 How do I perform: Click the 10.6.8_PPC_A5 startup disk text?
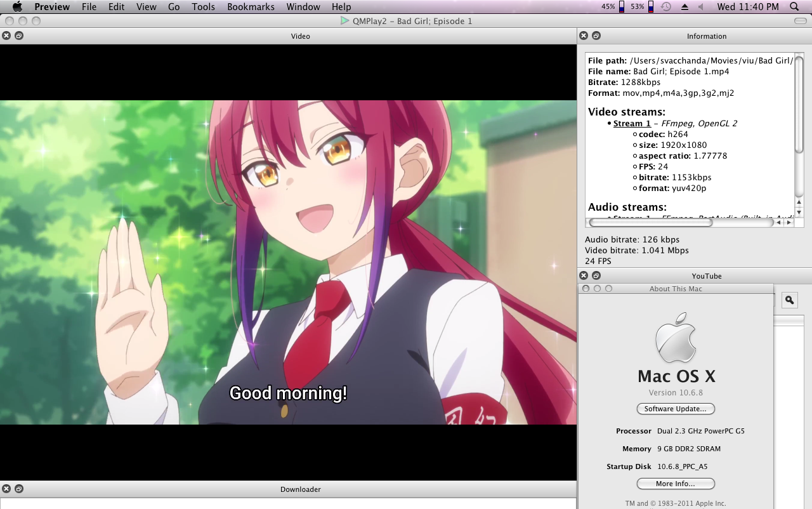pyautogui.click(x=683, y=466)
